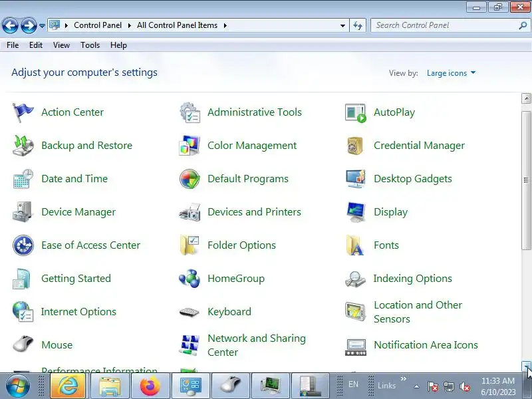
Task: Open the Action Center link
Action: (72, 112)
